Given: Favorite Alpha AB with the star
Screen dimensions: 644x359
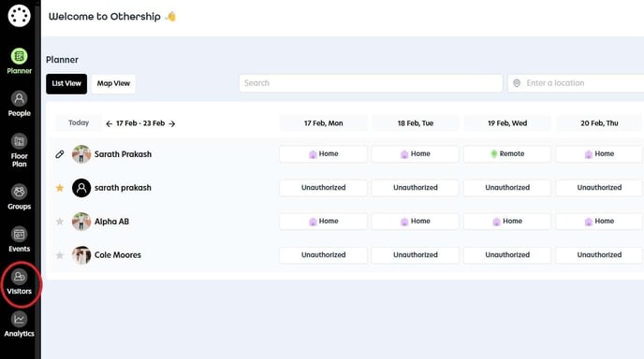Looking at the screenshot, I should (60, 222).
